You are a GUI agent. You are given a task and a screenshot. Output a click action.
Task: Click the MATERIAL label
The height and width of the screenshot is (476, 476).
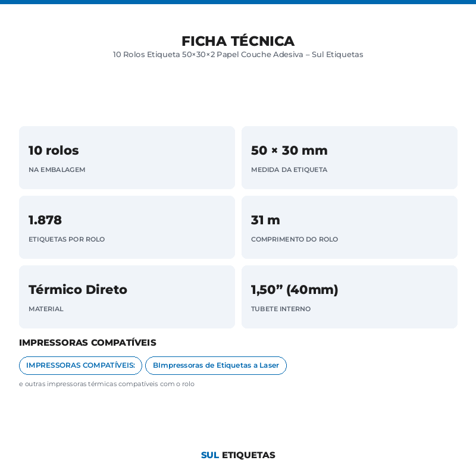tap(46, 309)
